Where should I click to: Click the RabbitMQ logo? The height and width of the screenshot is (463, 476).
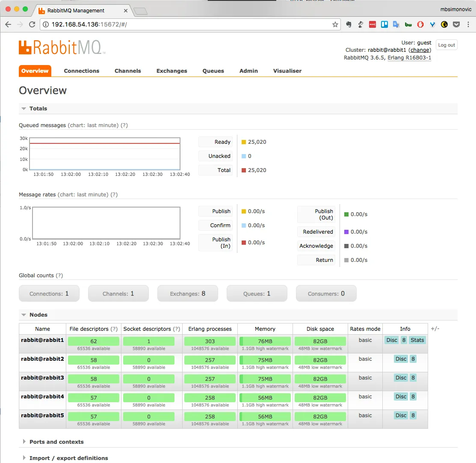(62, 47)
